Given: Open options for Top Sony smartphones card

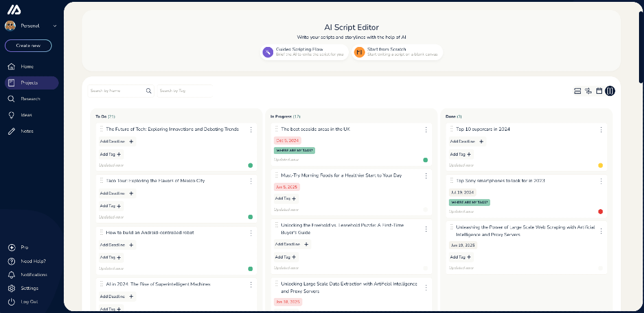Looking at the screenshot, I should coord(601,181).
